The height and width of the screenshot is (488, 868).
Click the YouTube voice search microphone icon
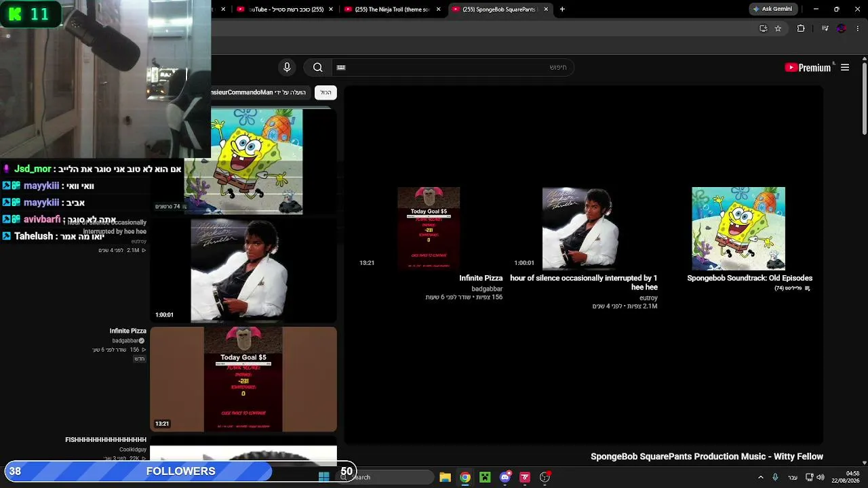click(287, 67)
